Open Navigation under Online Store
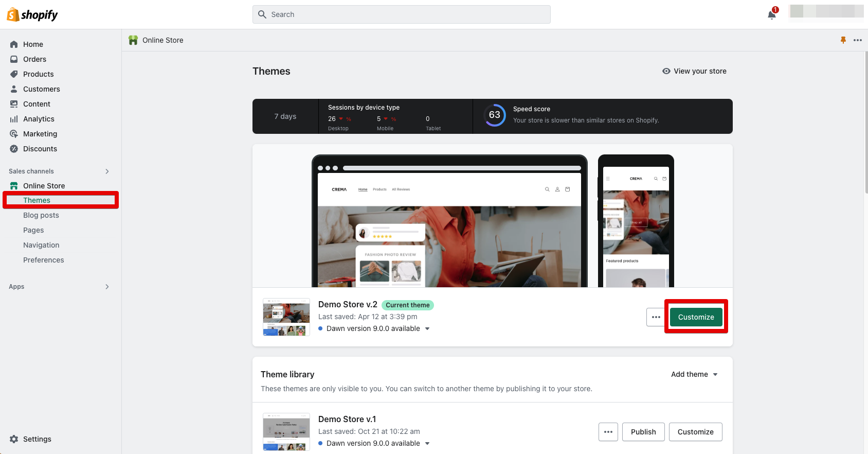The height and width of the screenshot is (454, 868). click(41, 245)
